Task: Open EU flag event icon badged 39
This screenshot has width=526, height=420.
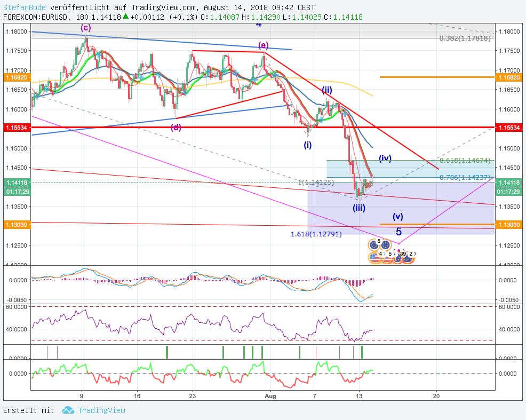Action: (398, 257)
